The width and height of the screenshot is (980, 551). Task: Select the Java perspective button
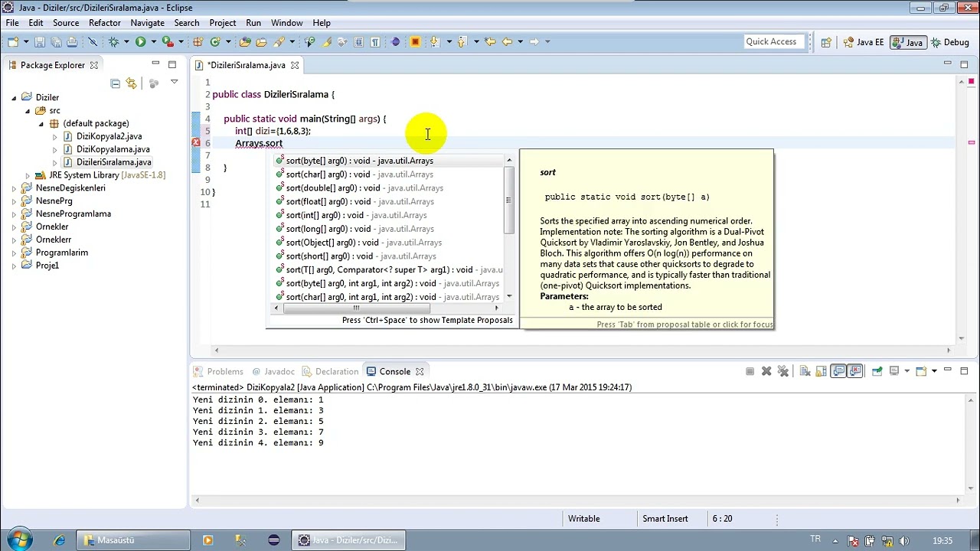[x=908, y=43]
